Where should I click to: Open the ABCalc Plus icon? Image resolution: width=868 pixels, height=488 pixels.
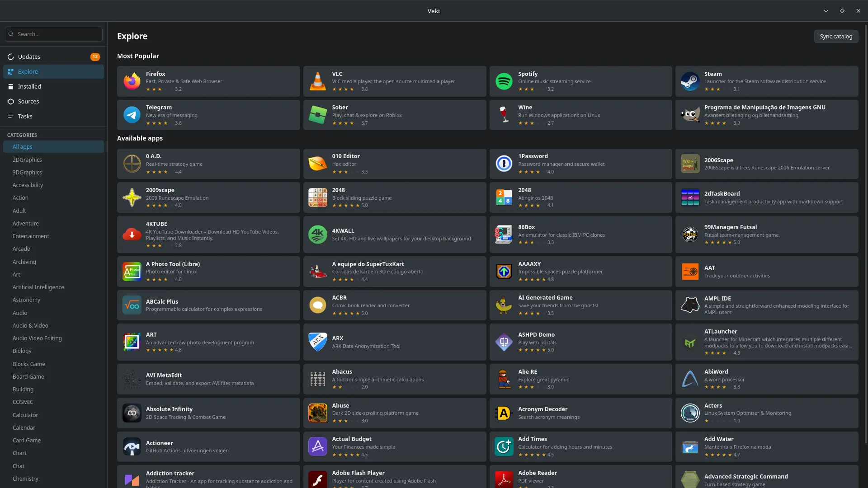(132, 305)
